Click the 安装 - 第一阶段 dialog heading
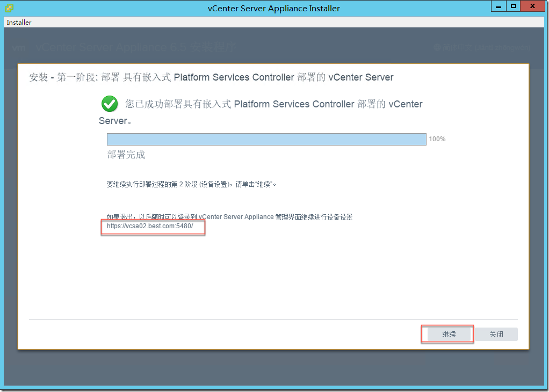 211,77
